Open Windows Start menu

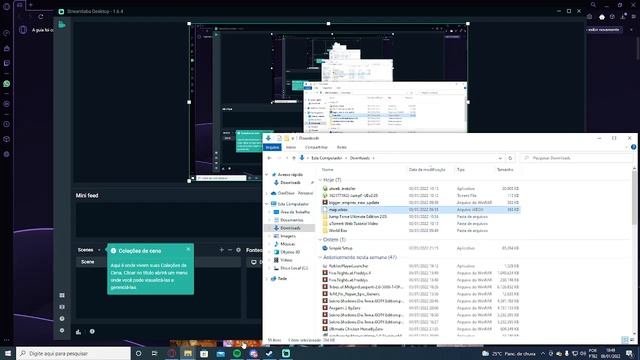pyautogui.click(x=7, y=353)
